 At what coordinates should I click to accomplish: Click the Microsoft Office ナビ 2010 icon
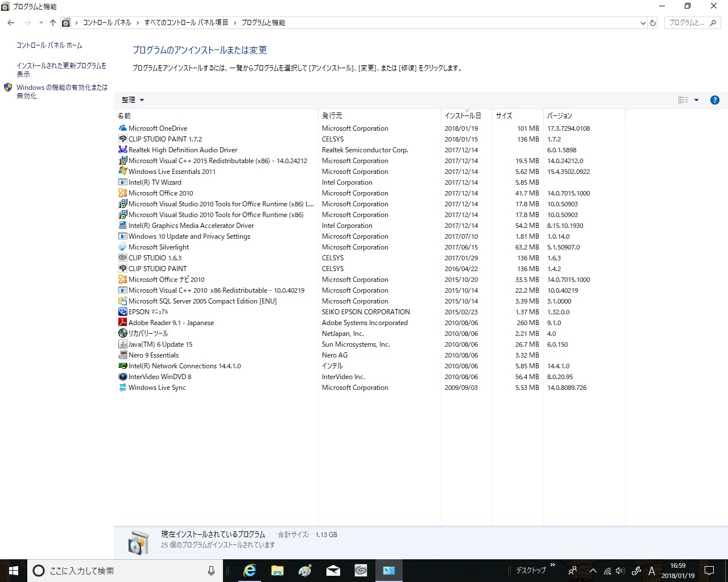[x=122, y=280]
